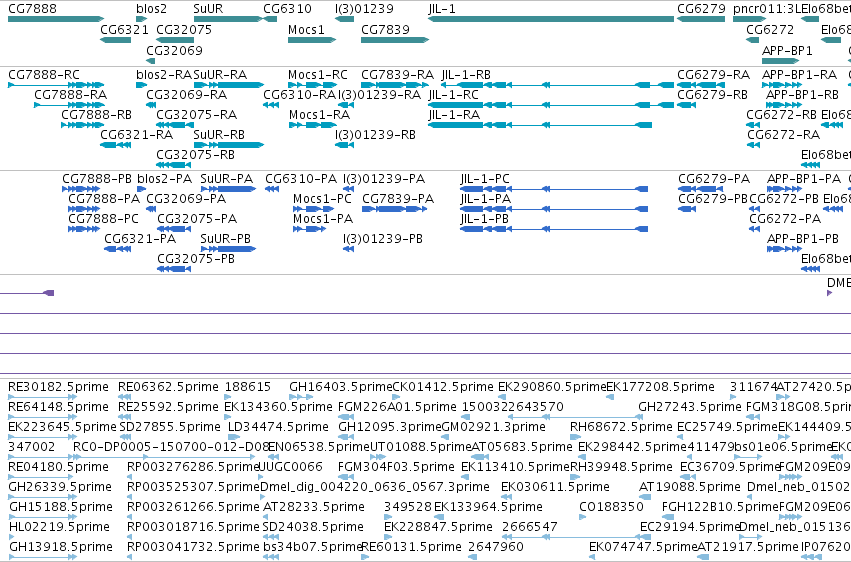This screenshot has width=851, height=562.
Task: Click the SuUR-PA protein label
Action: coord(227,178)
